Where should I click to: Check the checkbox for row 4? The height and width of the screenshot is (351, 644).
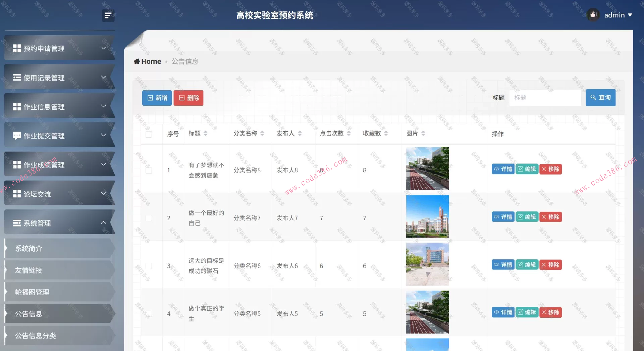[149, 314]
